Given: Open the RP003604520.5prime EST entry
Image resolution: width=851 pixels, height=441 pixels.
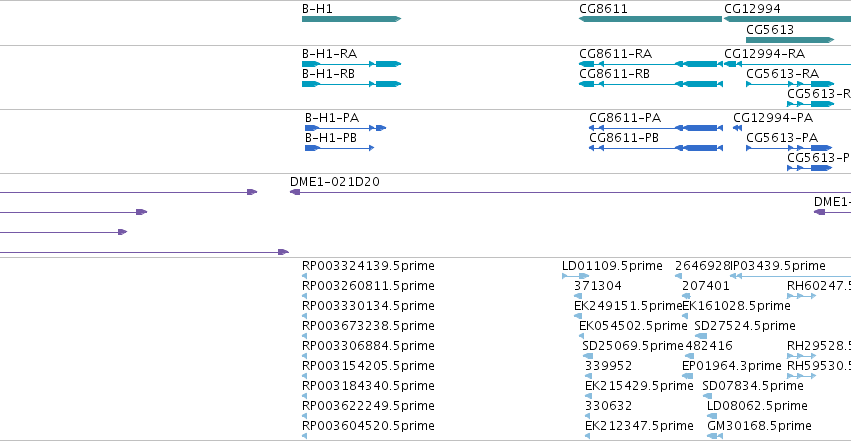Looking at the screenshot, I should point(368,426).
